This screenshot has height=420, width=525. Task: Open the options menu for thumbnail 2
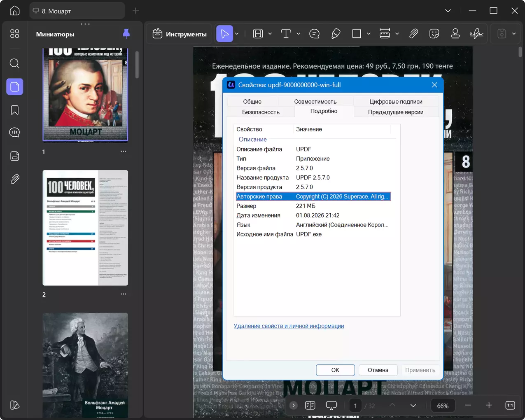123,294
